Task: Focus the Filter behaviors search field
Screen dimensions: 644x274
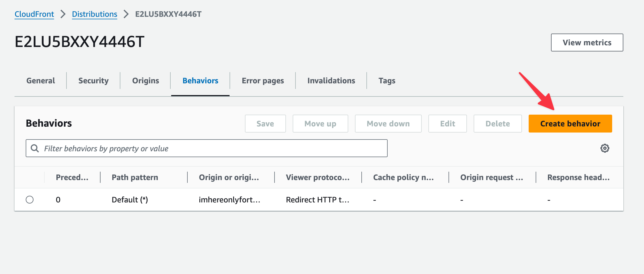Action: coord(212,148)
